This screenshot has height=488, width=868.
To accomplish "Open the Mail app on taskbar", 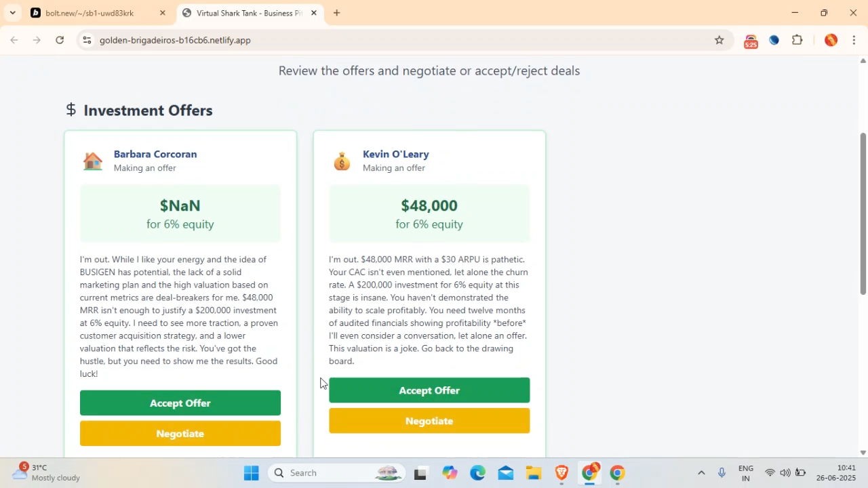I will click(x=506, y=473).
